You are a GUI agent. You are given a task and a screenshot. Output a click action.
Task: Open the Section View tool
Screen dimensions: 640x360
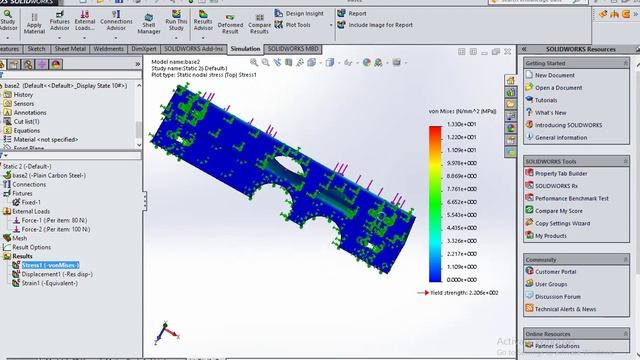pyautogui.click(x=289, y=62)
